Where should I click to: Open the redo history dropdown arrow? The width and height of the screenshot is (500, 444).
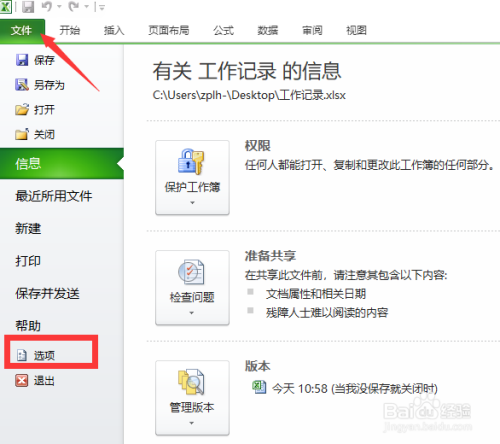[x=86, y=7]
